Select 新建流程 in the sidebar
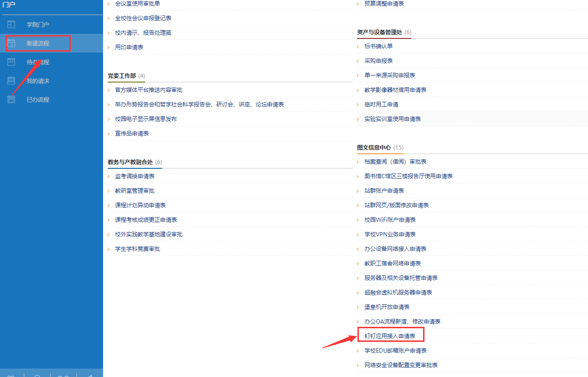The image size is (588, 377). point(37,43)
